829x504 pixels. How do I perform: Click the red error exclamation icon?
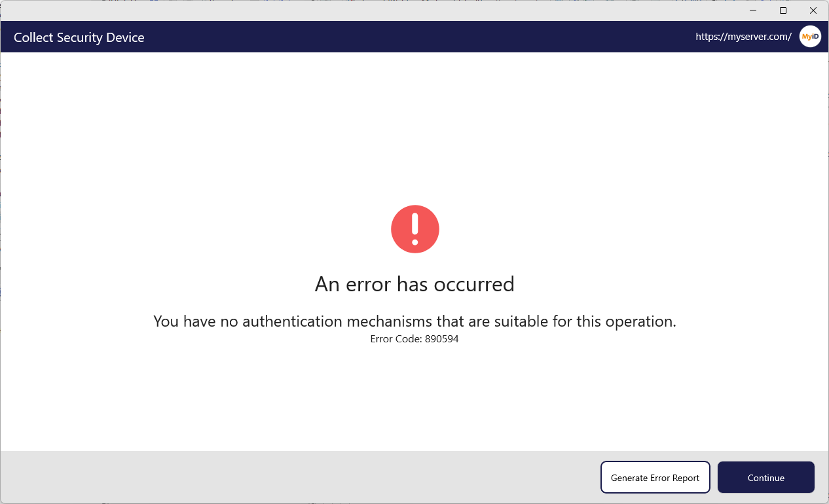pos(415,229)
